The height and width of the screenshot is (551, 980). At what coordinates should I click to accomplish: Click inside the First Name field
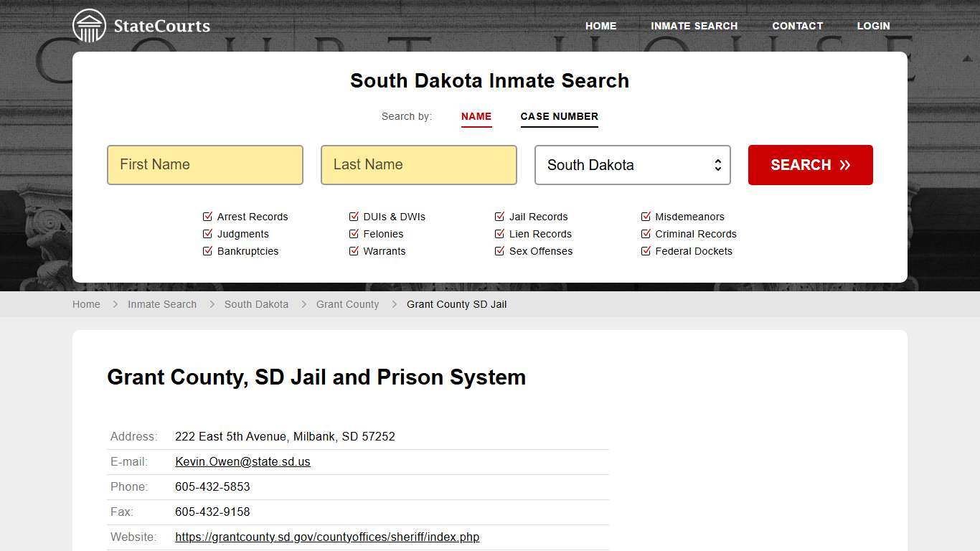(x=205, y=164)
